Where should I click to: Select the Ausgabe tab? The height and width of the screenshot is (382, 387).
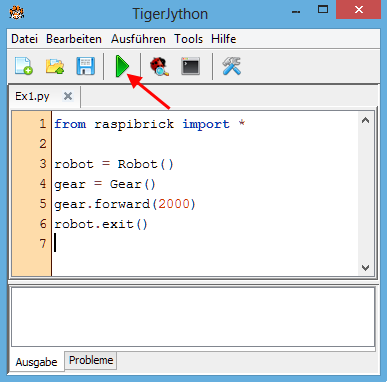36,362
